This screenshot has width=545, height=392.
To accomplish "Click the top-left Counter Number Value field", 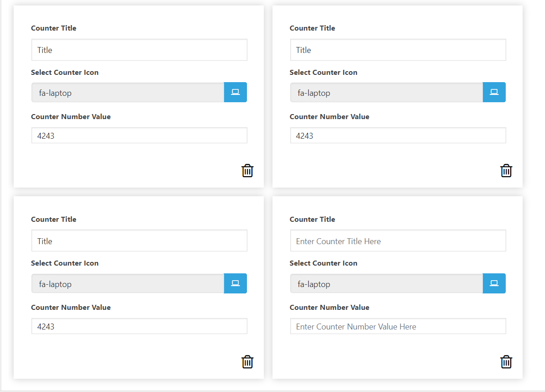I will click(x=139, y=135).
